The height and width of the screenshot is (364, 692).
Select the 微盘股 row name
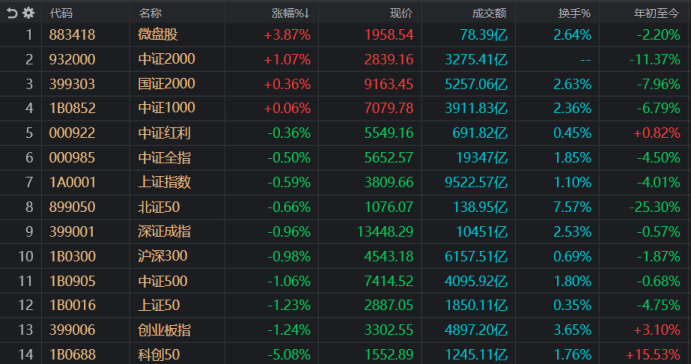coord(158,34)
